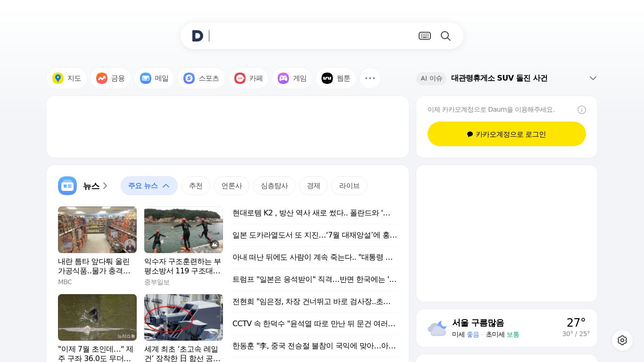Open 대관령휴게소 SUV 돌진 사건 issue
This screenshot has height=362, width=644.
[x=499, y=78]
